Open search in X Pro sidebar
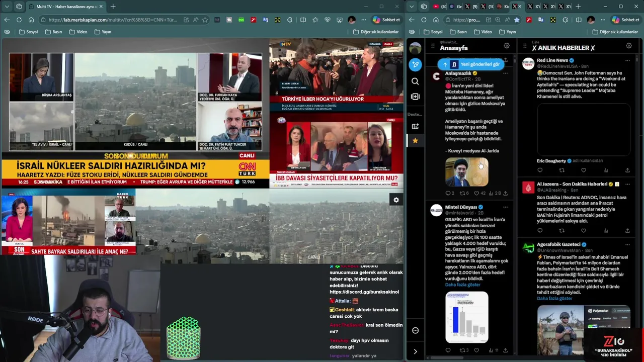The height and width of the screenshot is (362, 644). tap(415, 81)
